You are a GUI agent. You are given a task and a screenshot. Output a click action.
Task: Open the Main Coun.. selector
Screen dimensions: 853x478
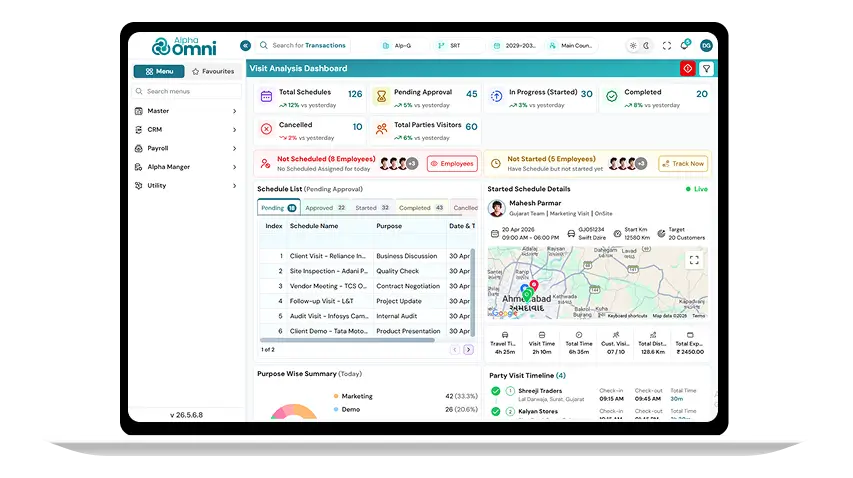pos(571,46)
